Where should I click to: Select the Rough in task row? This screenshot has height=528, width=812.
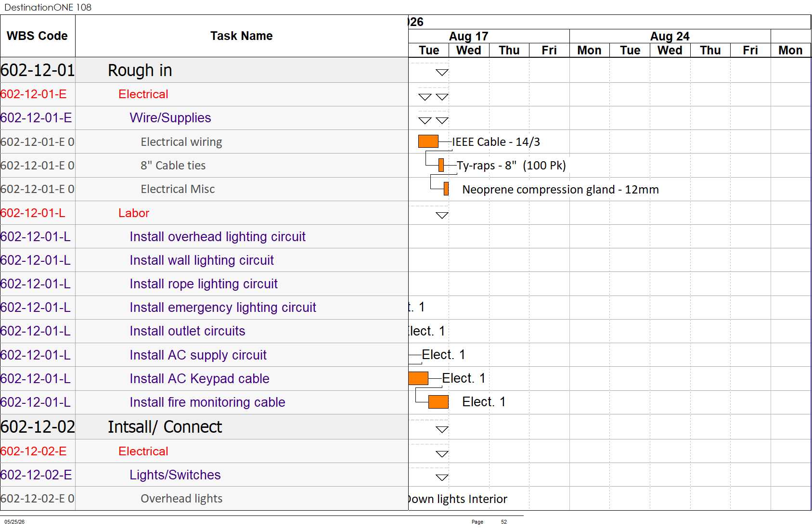(204, 70)
